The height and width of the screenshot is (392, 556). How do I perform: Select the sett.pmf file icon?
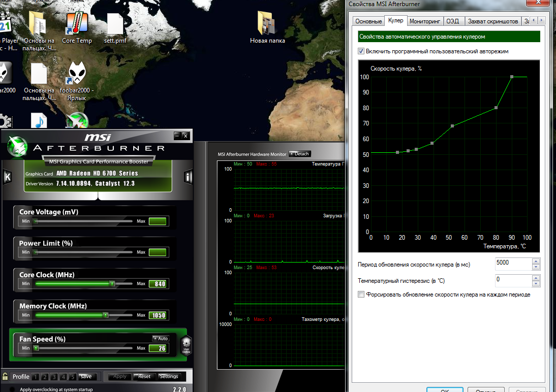point(115,28)
